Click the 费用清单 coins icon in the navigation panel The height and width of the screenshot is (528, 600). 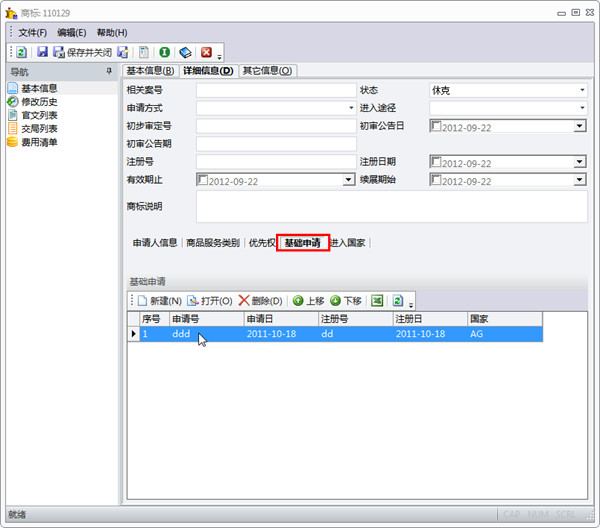(x=13, y=142)
